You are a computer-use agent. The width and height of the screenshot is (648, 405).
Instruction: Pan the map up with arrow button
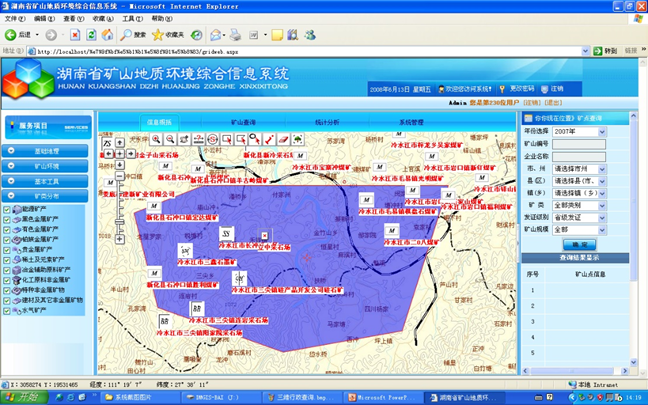tap(119, 142)
